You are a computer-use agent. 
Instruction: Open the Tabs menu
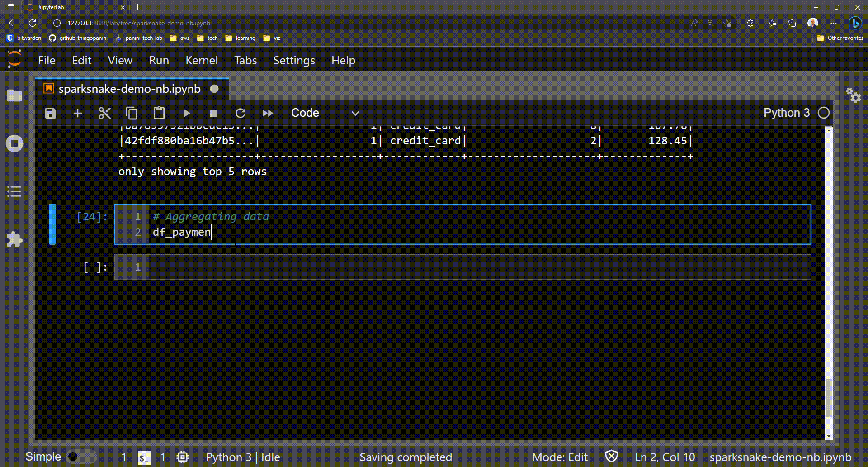tap(245, 60)
